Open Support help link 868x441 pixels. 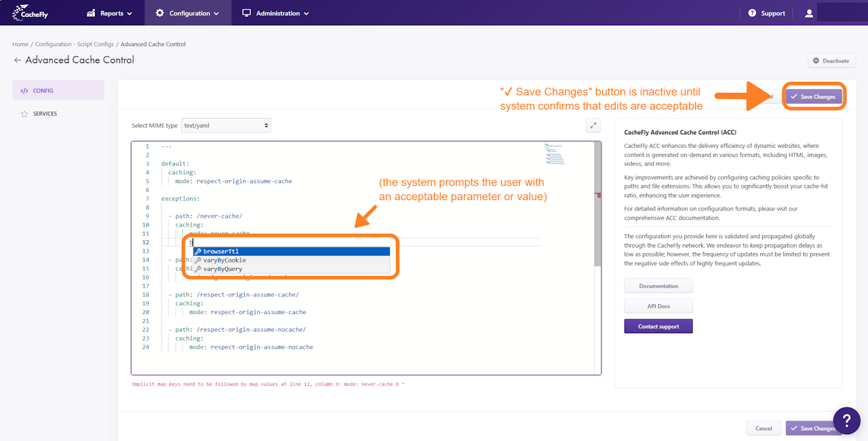[767, 13]
